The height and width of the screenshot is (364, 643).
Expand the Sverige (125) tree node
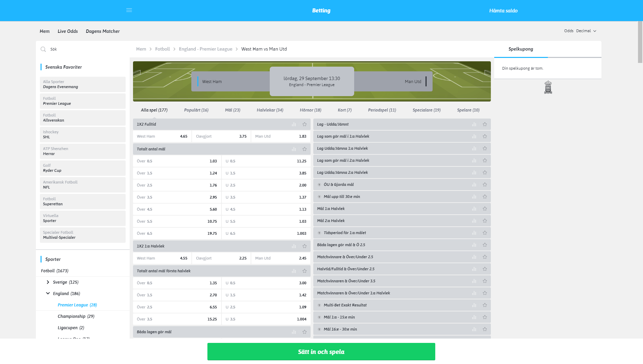(48, 282)
